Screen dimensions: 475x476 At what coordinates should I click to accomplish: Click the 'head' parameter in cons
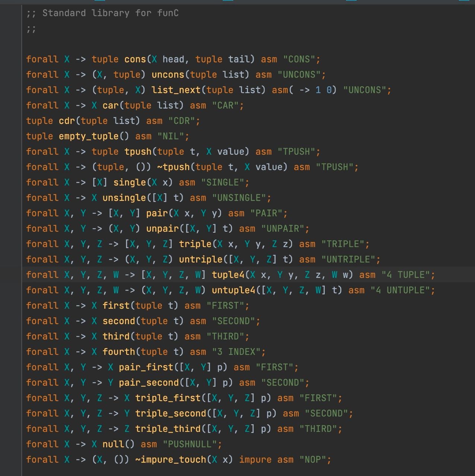[173, 59]
